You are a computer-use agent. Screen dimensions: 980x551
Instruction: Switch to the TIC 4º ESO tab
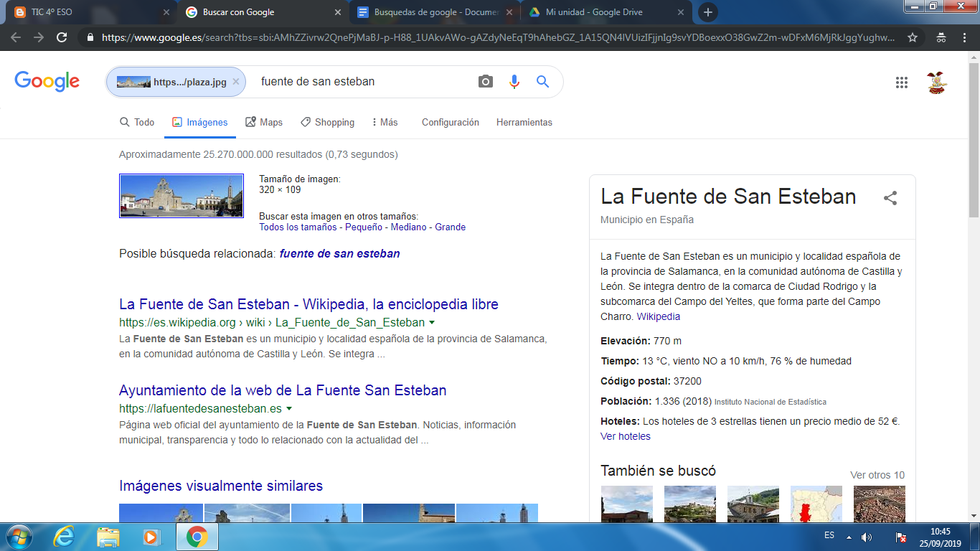coord(90,12)
